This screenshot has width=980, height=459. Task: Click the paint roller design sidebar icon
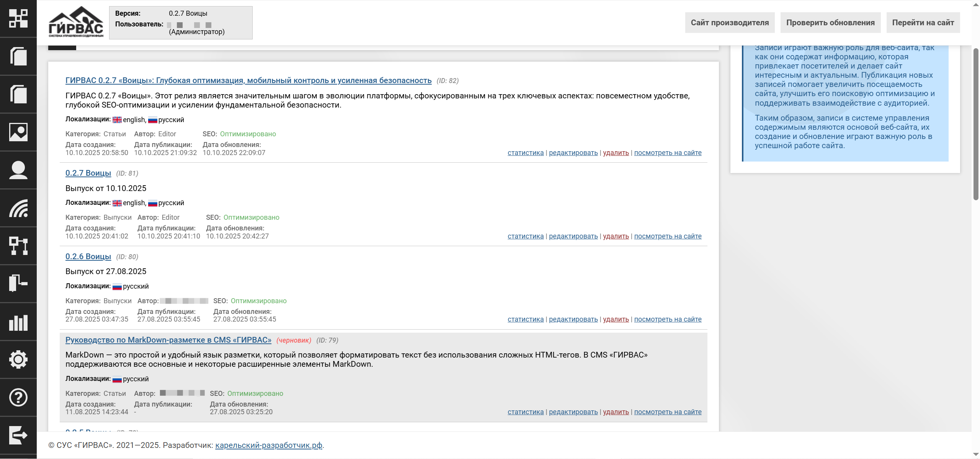[x=18, y=283]
